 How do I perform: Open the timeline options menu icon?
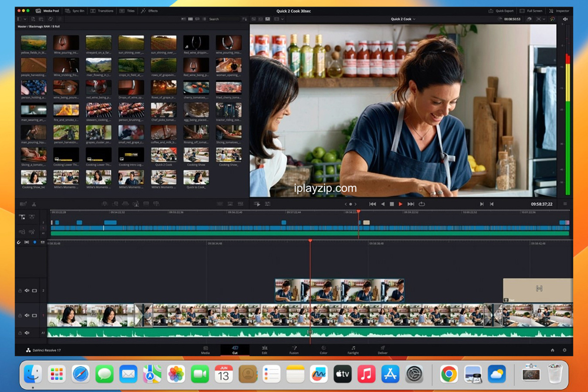564,204
